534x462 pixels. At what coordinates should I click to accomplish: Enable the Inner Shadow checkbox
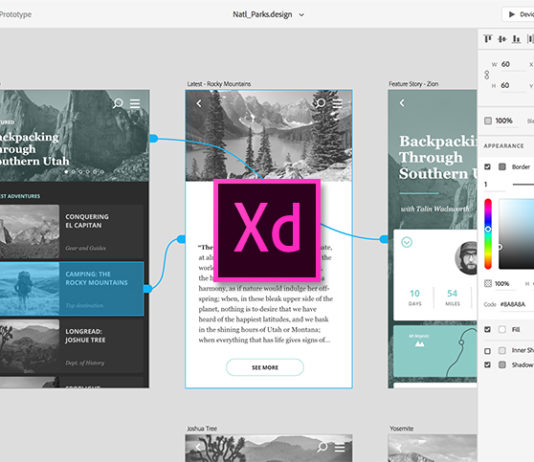click(487, 351)
